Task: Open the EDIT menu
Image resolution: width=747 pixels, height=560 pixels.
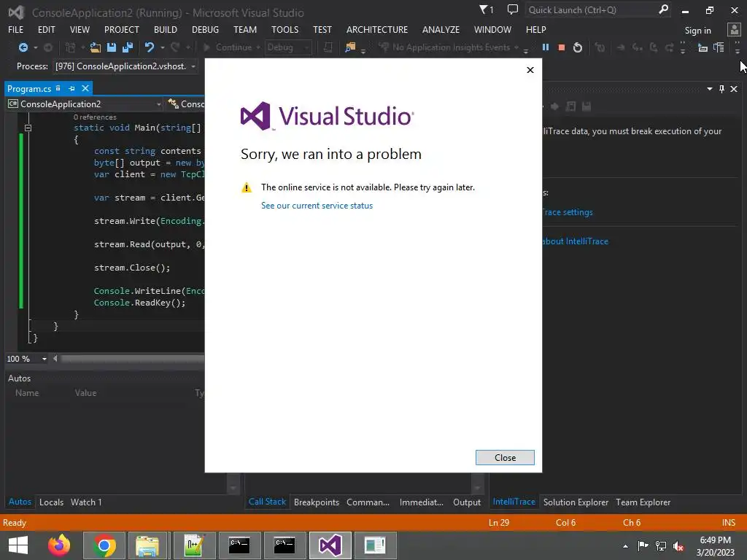Action: pyautogui.click(x=47, y=29)
